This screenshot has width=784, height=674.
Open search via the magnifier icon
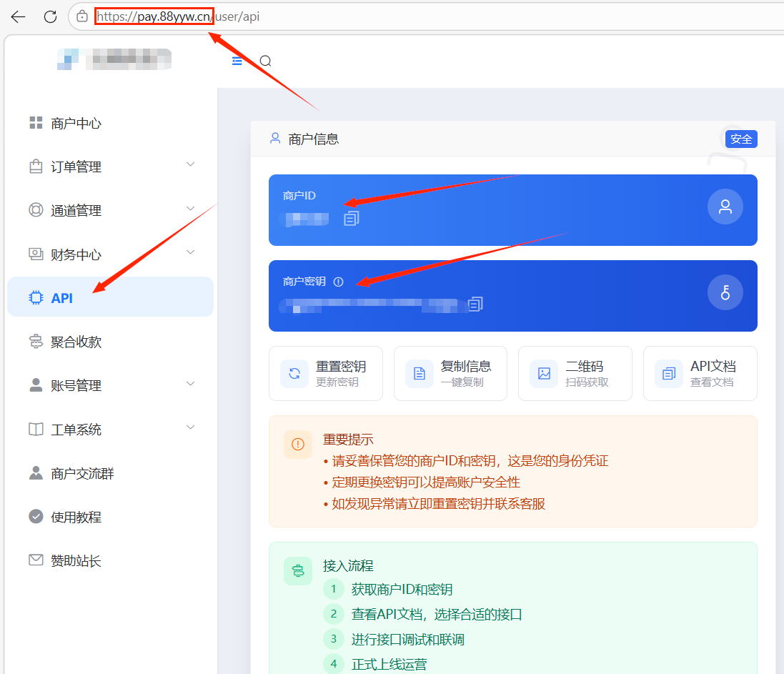click(265, 61)
